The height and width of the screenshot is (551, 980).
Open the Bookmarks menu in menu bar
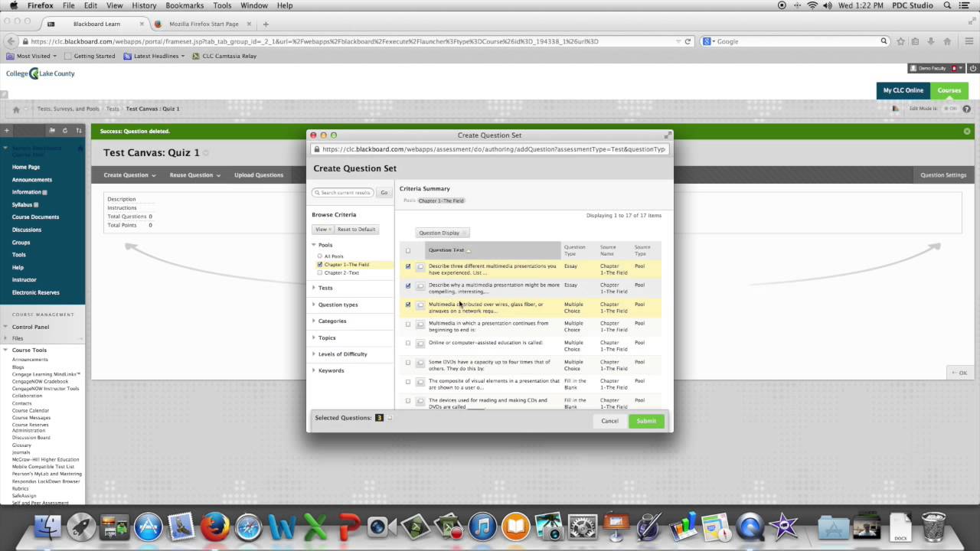point(185,5)
